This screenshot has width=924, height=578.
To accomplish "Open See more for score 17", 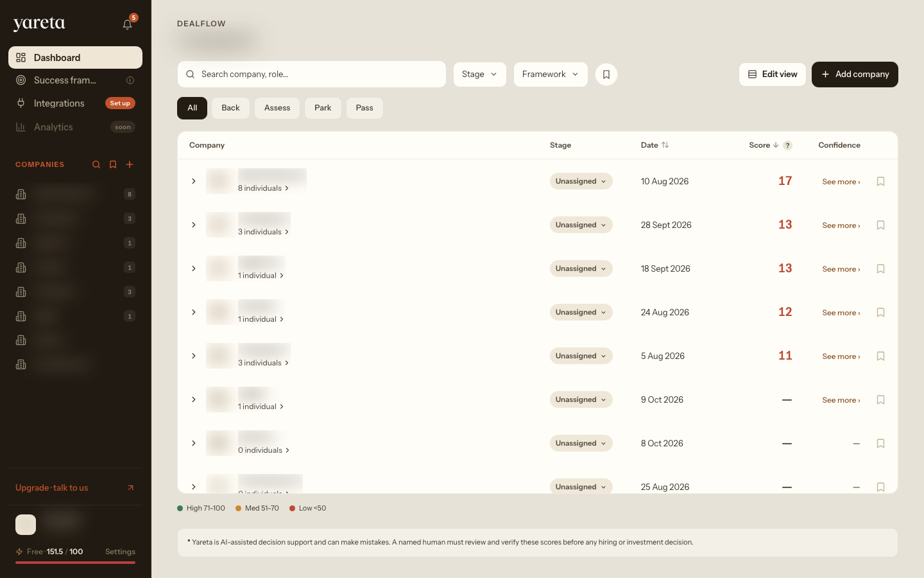I will [x=841, y=182].
